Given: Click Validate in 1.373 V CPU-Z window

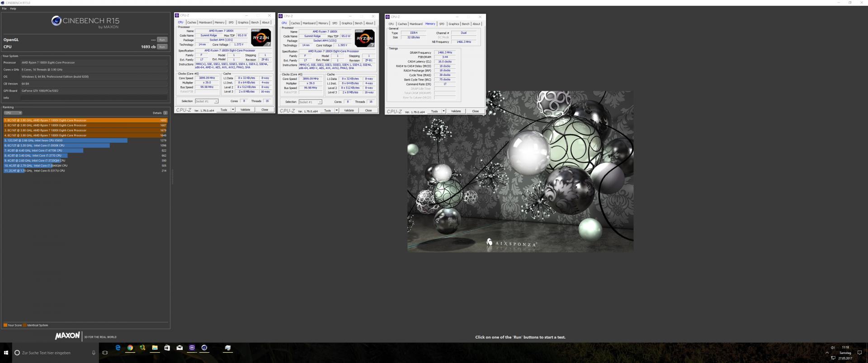Looking at the screenshot, I should 245,110.
